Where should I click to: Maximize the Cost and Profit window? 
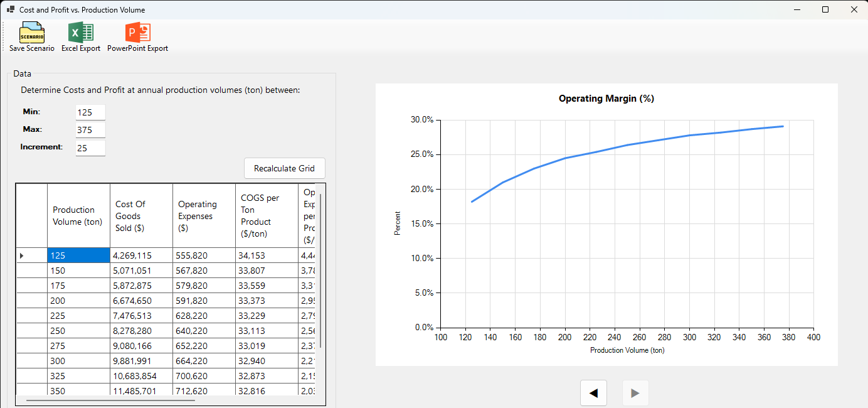825,9
